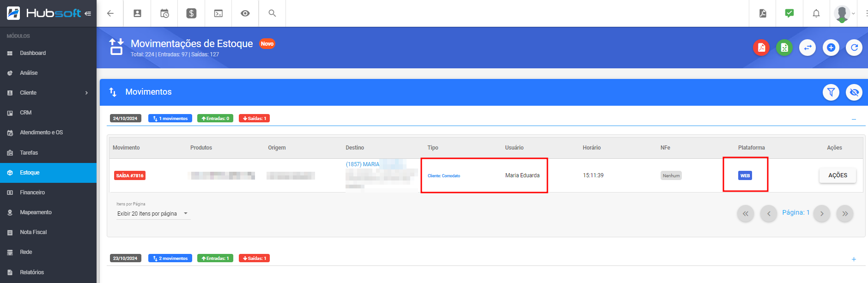Click the 24/10/2024 date badge
Viewport: 868px width, 283px height.
(125, 119)
